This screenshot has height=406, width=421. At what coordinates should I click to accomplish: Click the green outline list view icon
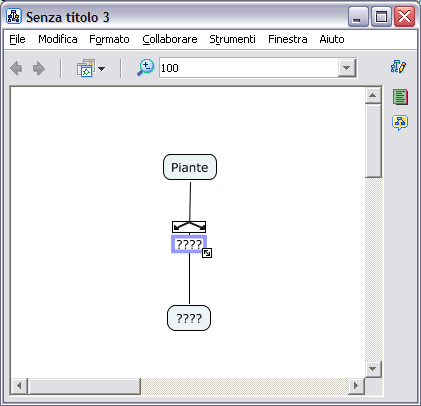click(400, 97)
